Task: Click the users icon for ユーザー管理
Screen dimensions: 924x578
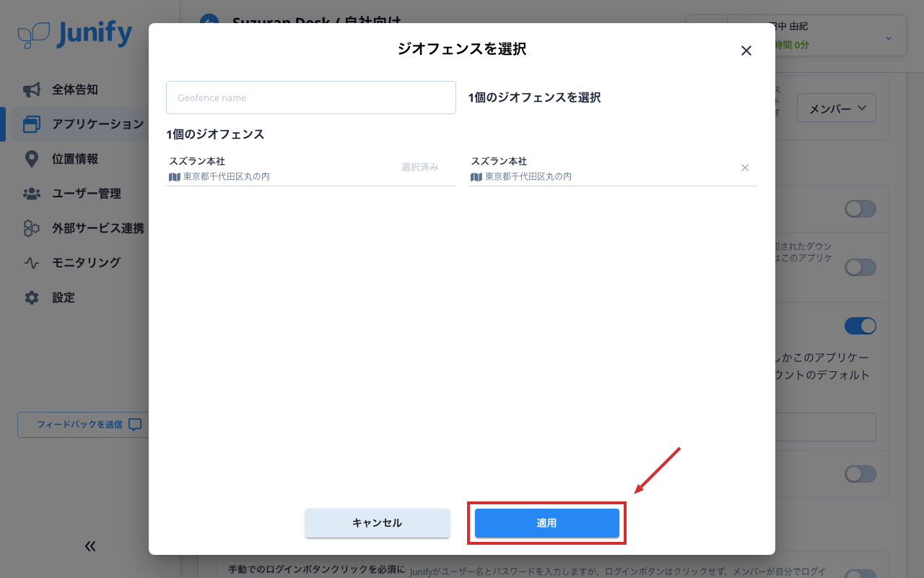Action: coord(32,194)
